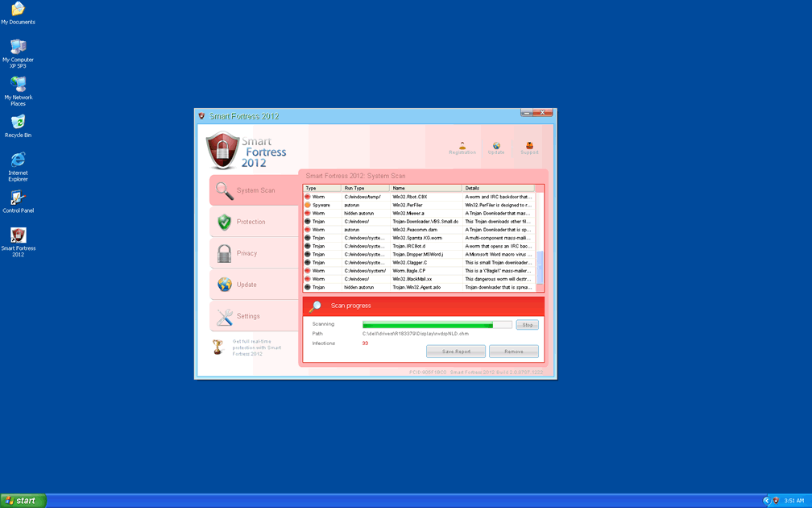This screenshot has height=508, width=812.
Task: Open the Windows Start menu
Action: (x=23, y=501)
